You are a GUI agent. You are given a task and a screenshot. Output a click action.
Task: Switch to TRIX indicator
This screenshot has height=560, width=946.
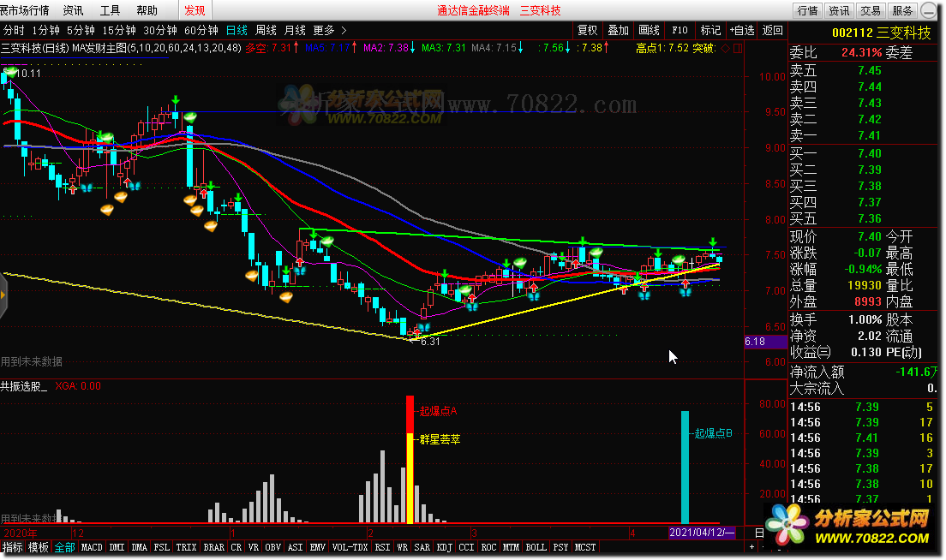[x=187, y=547]
